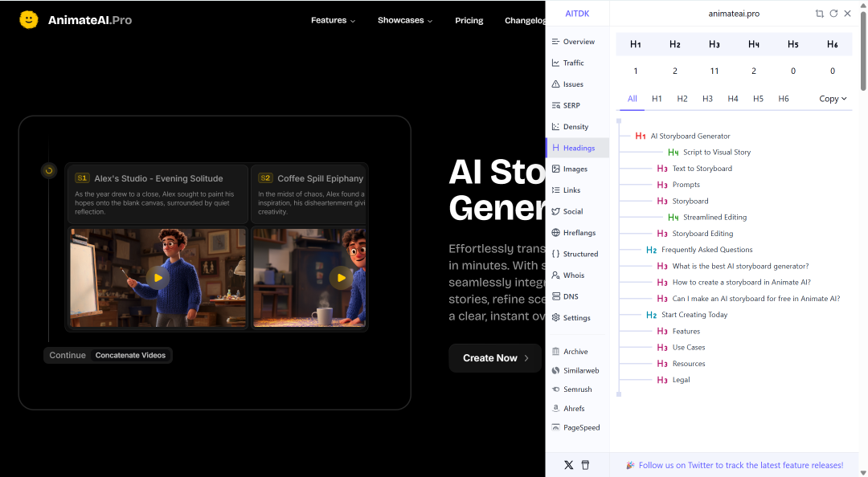Select the 'Resources' heading row
This screenshot has height=477, width=868.
(681, 364)
